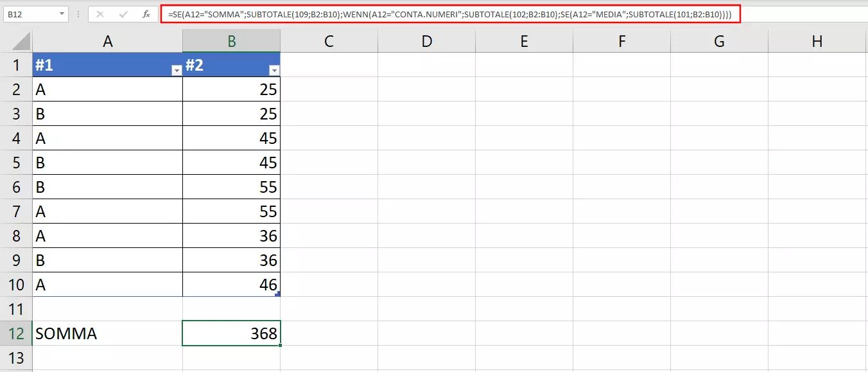Click cell B12 showing 368
Viewport: 868px width, 372px height.
click(232, 333)
